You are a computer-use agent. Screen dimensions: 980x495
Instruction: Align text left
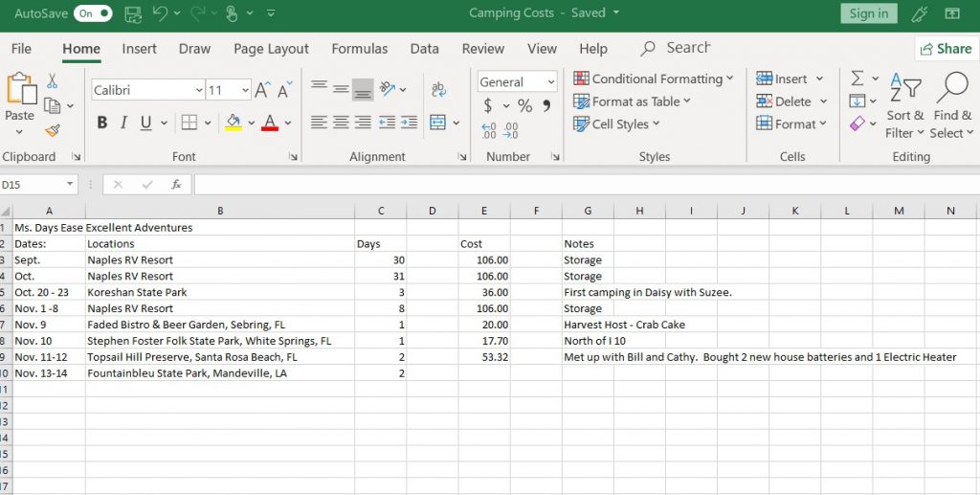click(320, 123)
